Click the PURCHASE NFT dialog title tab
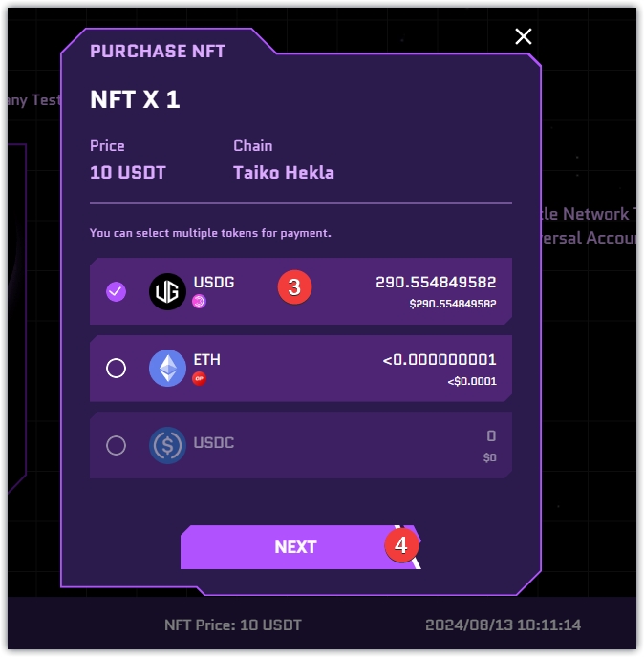Image resolution: width=644 pixels, height=657 pixels. point(158,51)
